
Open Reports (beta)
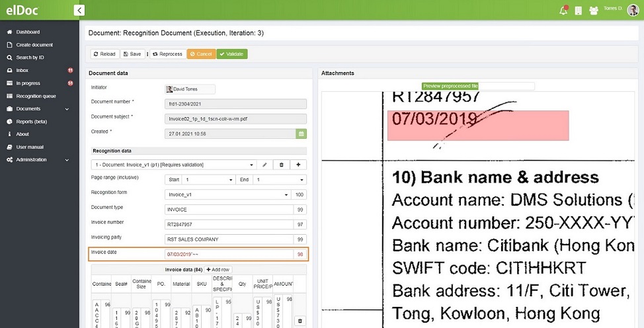31,122
